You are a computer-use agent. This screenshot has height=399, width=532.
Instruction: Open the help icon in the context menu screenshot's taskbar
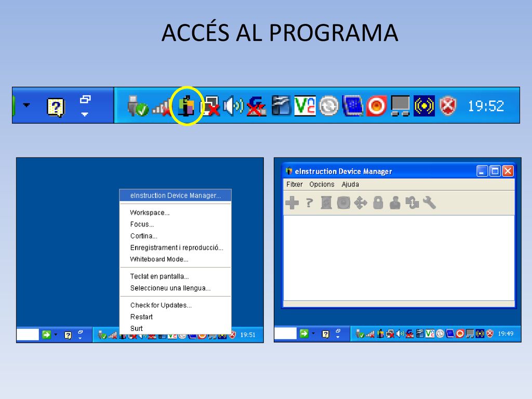[68, 336]
